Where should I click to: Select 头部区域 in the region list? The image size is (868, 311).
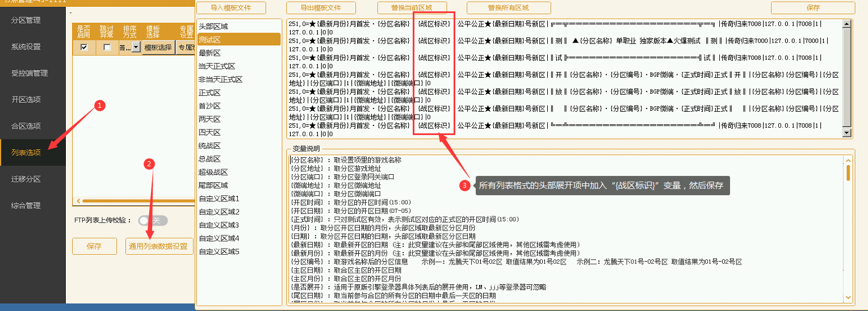[x=213, y=26]
